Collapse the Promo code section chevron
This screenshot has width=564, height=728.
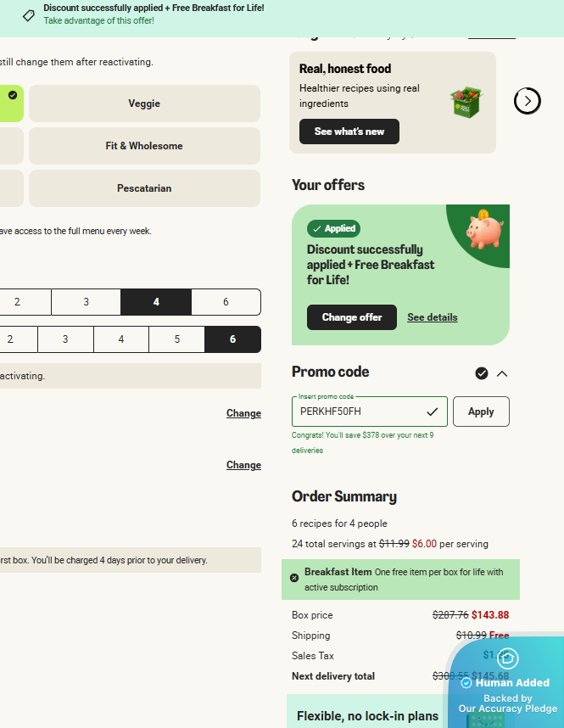502,373
